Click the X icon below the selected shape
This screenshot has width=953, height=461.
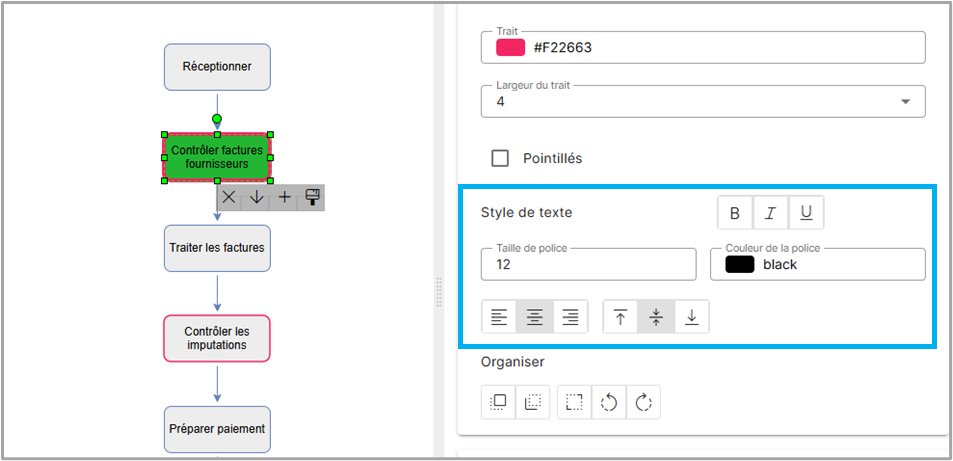[229, 197]
